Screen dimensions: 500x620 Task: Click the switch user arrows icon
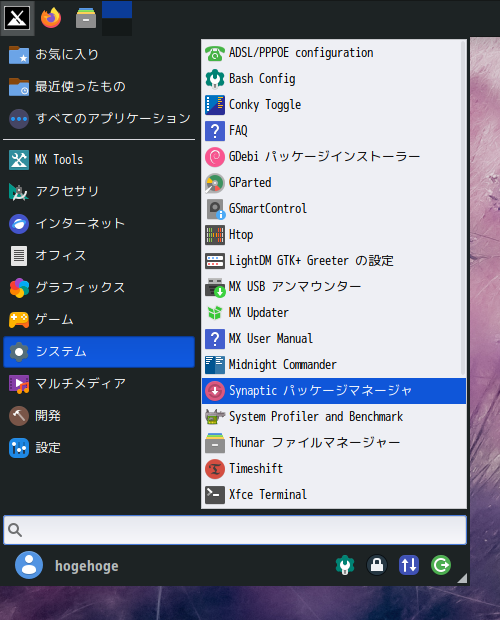(409, 565)
